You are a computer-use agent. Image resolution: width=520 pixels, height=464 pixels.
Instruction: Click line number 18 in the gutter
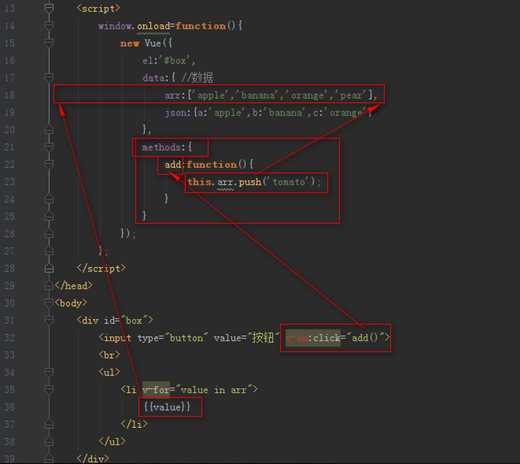[x=8, y=95]
